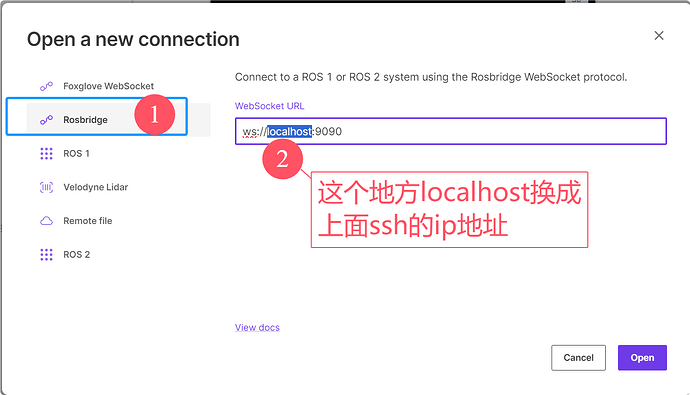Screen dimensions: 690x395
Task: Click the Foxglove WebSocket link icon
Action: [46, 86]
